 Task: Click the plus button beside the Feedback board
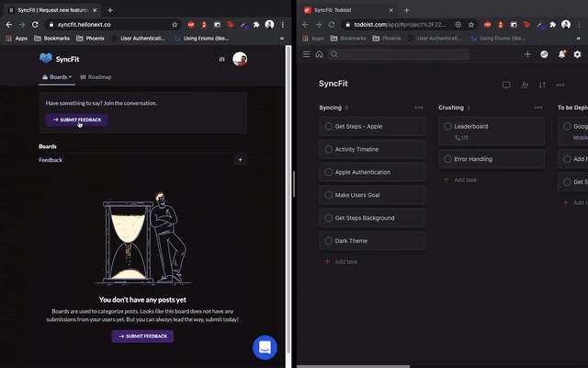240,160
